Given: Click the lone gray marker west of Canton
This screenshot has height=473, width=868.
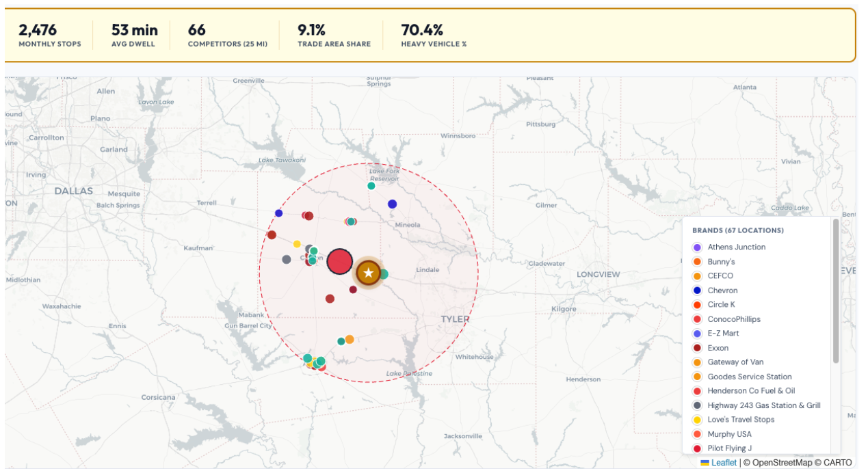Looking at the screenshot, I should [287, 260].
